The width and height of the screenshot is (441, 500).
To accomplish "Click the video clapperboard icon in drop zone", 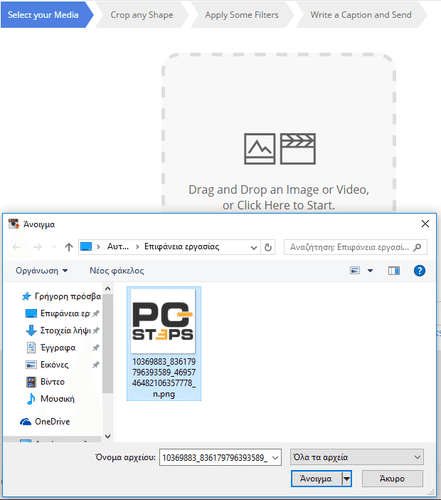I will pyautogui.click(x=298, y=149).
